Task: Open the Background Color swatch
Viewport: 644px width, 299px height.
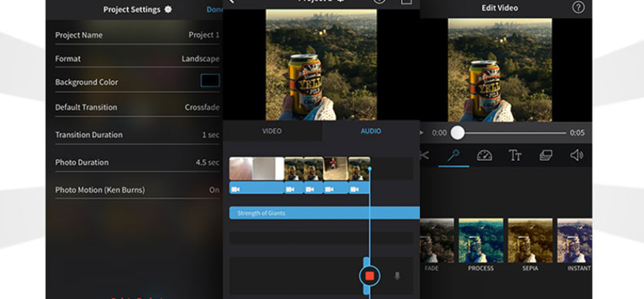Action: click(x=210, y=81)
